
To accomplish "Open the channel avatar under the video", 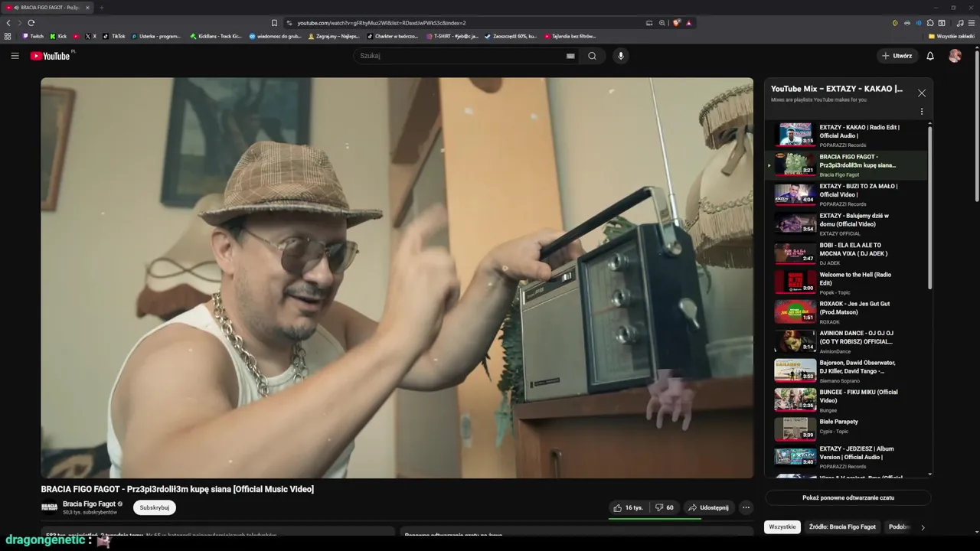I will pos(50,507).
